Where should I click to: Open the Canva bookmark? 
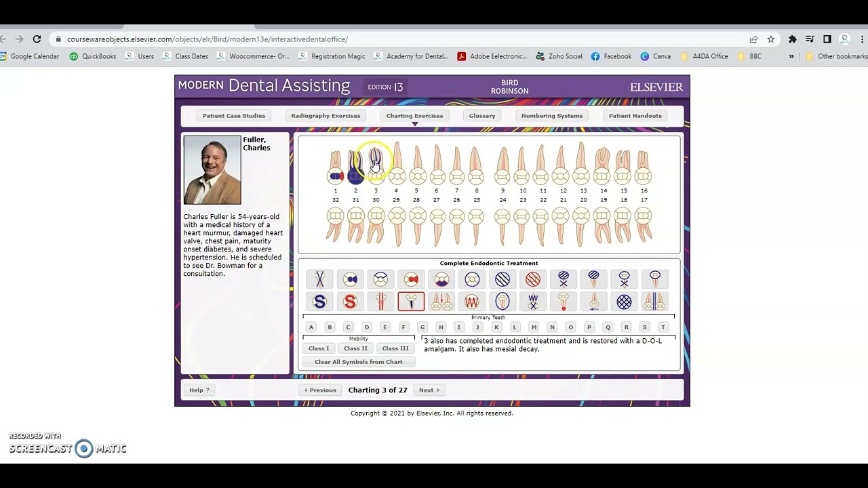(656, 56)
